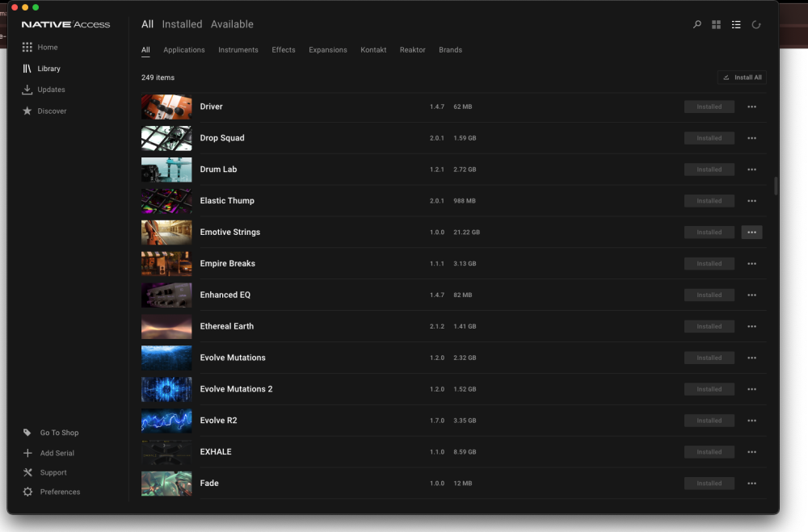
Task: Open more options for Emotive Strings
Action: (x=751, y=232)
